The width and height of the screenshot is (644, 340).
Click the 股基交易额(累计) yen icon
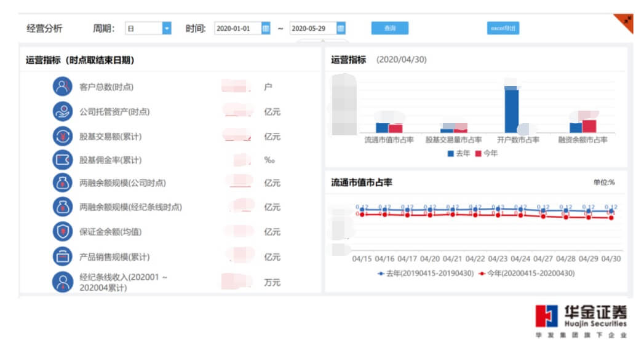tap(62, 136)
